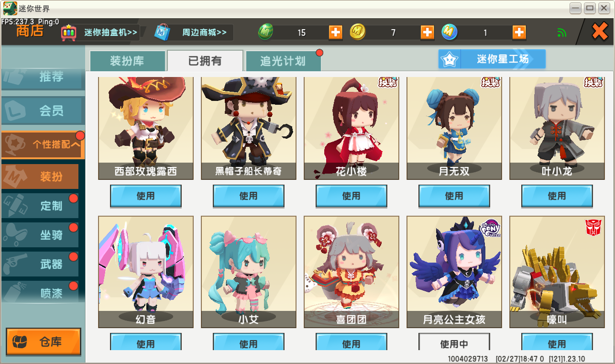Use the 叶小龙 skin
Image resolution: width=615 pixels, height=364 pixels.
557,196
